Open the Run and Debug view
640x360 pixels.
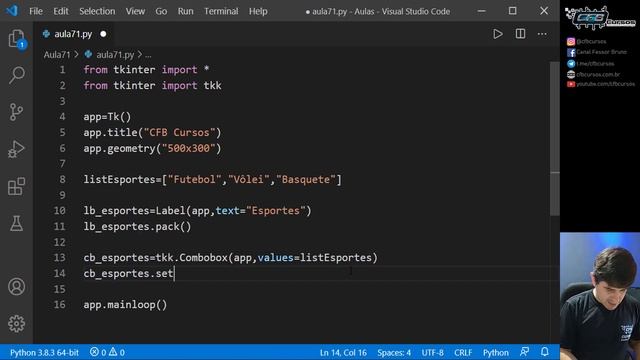[x=17, y=149]
